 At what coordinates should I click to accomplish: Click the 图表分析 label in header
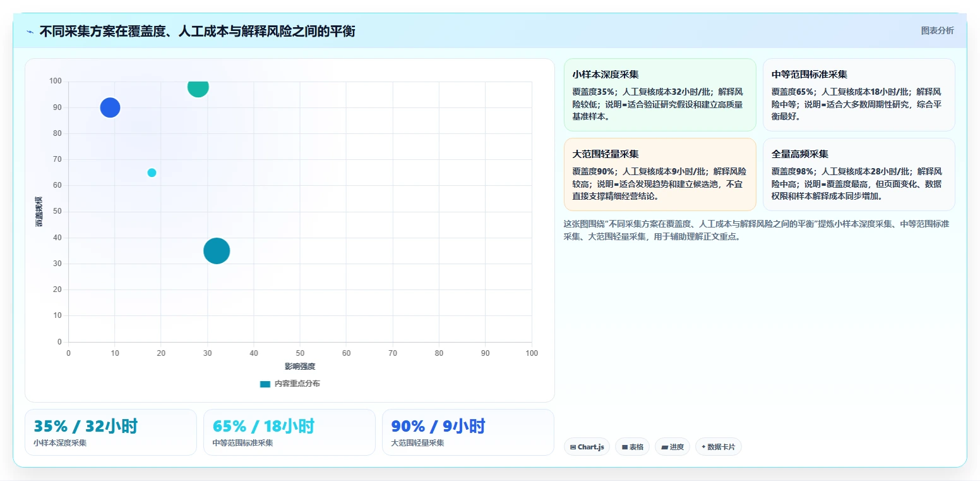937,30
